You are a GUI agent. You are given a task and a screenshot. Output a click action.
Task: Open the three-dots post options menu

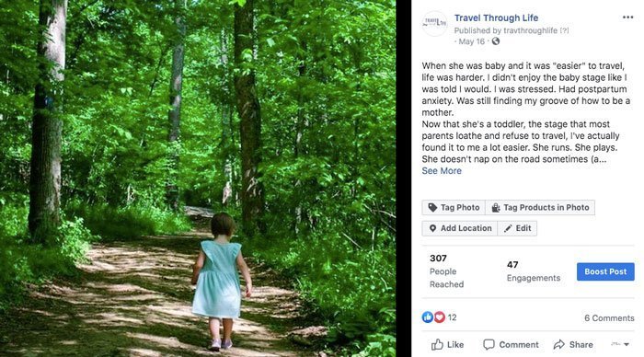[627, 17]
